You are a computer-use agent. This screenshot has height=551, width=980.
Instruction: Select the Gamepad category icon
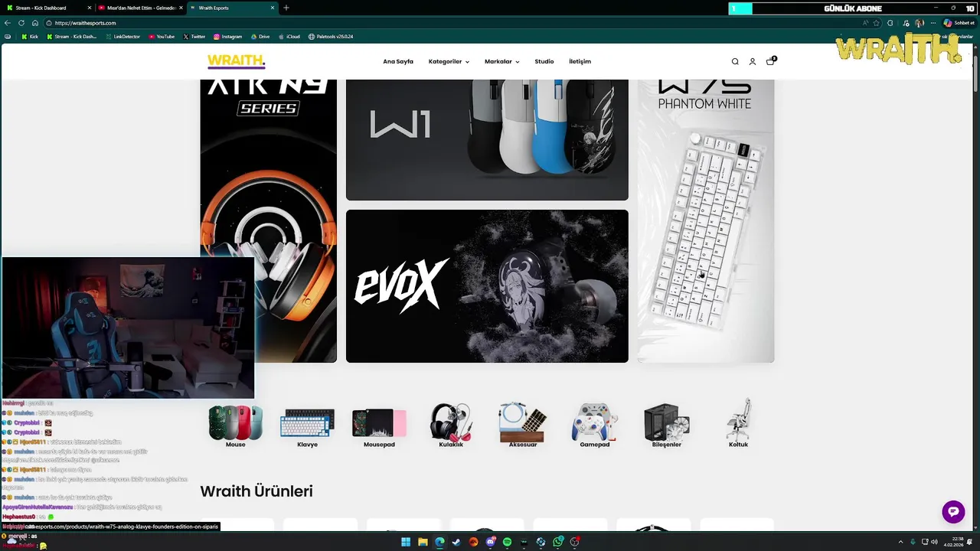pyautogui.click(x=595, y=424)
